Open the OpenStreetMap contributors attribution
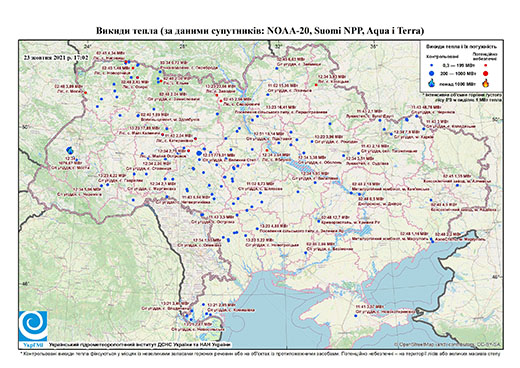The image size is (520, 368). point(448,344)
